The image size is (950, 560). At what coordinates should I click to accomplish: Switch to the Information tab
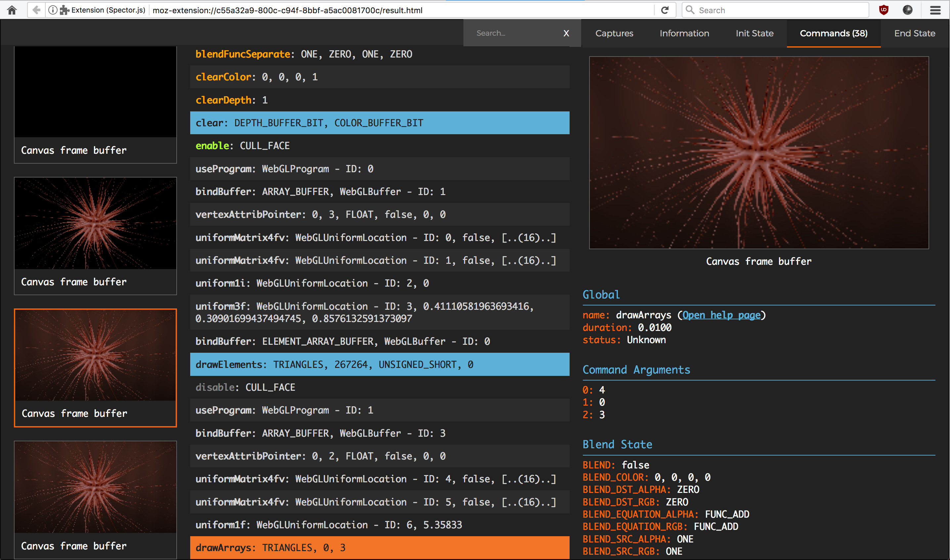tap(684, 33)
